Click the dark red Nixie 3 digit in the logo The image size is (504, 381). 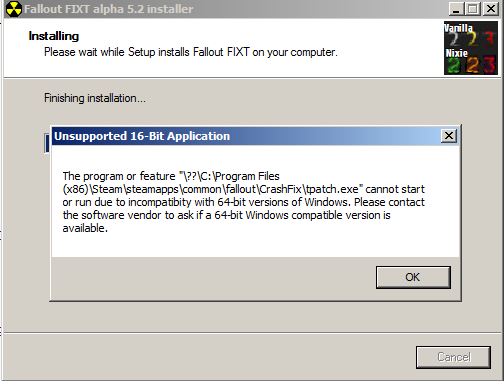489,65
